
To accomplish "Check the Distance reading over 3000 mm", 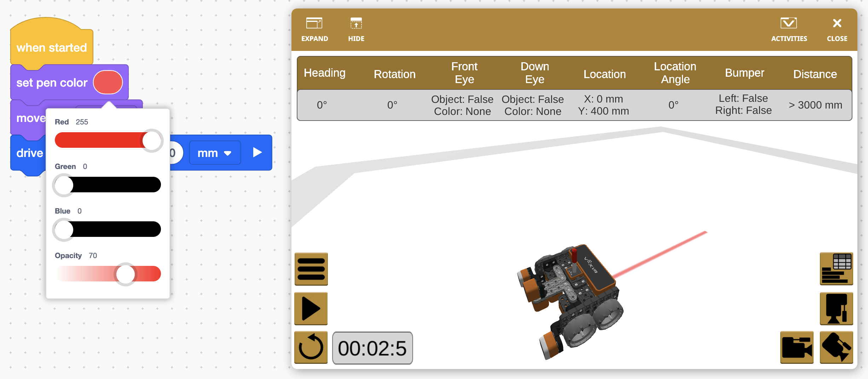I will click(815, 105).
